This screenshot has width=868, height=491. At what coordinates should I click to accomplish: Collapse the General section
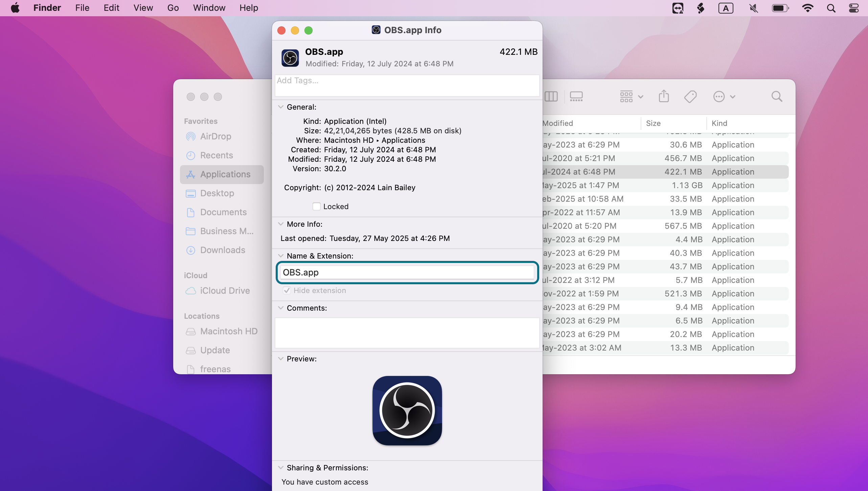[x=281, y=107]
